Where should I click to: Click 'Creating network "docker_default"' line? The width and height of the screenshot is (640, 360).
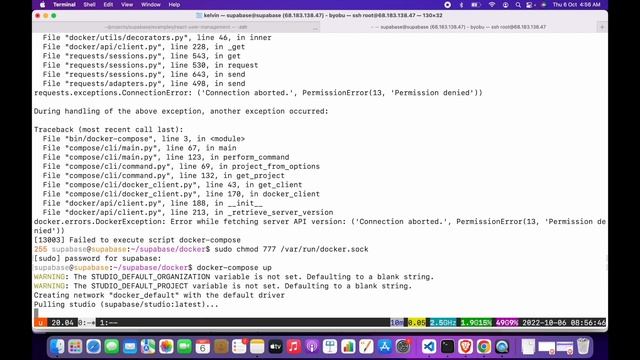(159, 295)
